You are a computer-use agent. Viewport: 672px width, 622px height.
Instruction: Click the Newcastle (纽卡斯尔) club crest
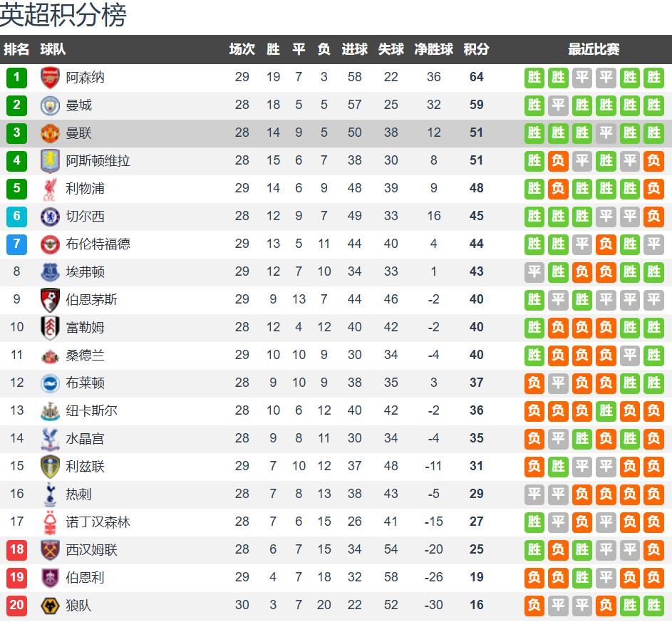[50, 410]
